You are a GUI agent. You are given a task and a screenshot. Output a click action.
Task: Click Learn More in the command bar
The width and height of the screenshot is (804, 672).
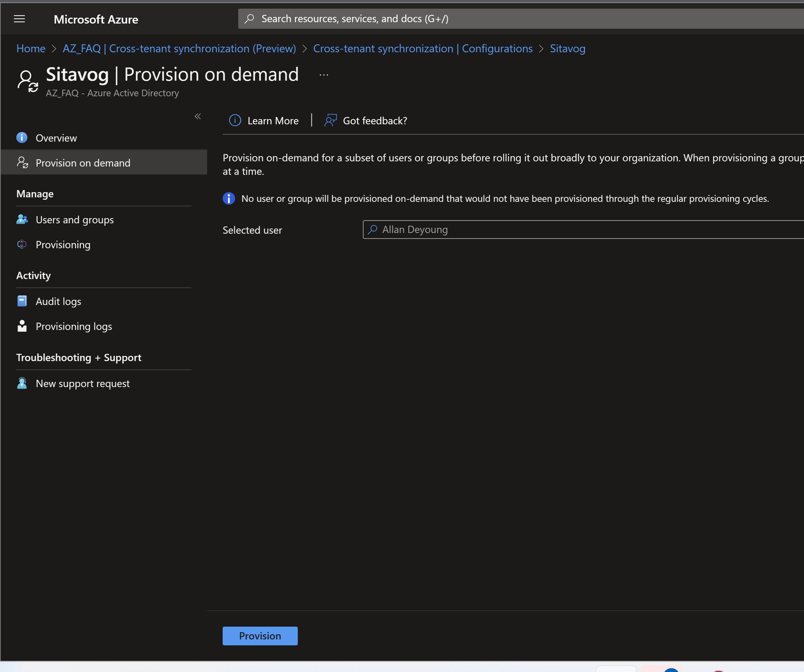click(x=263, y=120)
